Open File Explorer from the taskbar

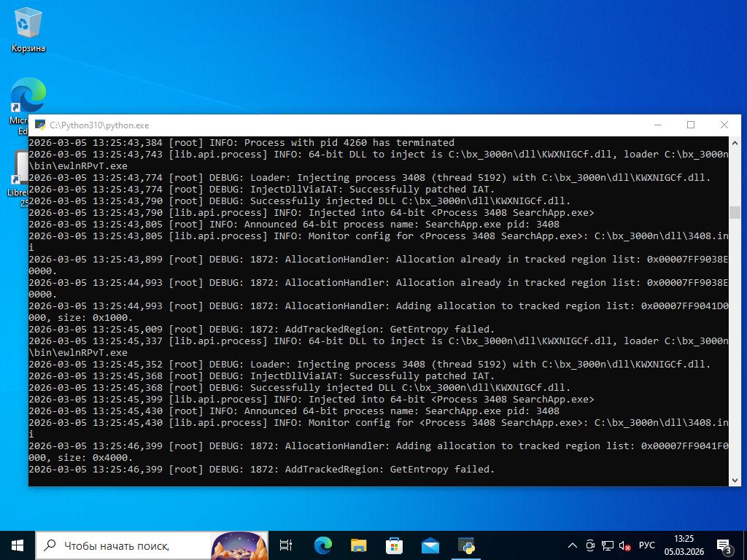click(x=358, y=545)
